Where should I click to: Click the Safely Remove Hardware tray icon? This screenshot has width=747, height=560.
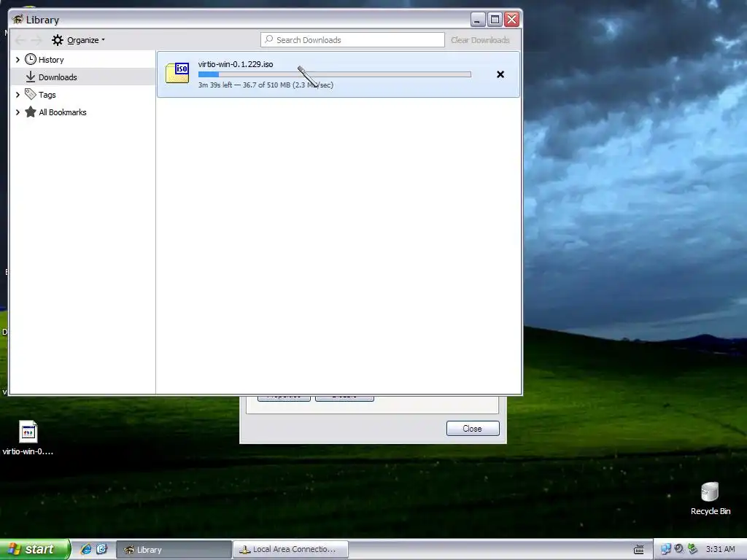(692, 549)
